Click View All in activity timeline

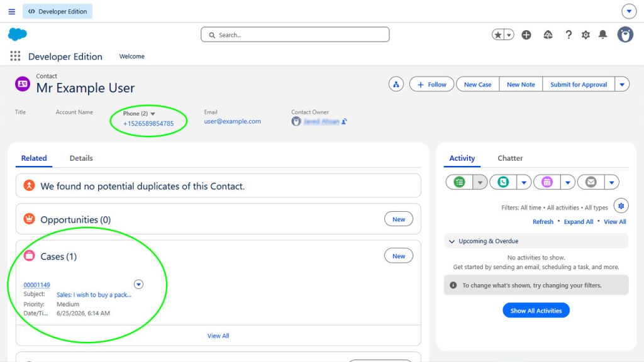[x=615, y=222]
